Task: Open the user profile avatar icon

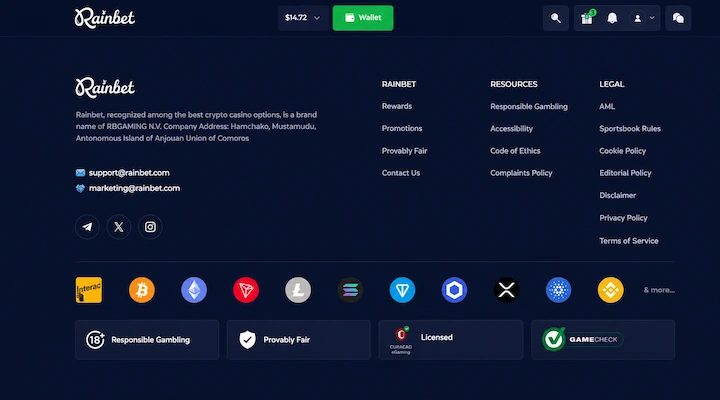Action: [637, 18]
